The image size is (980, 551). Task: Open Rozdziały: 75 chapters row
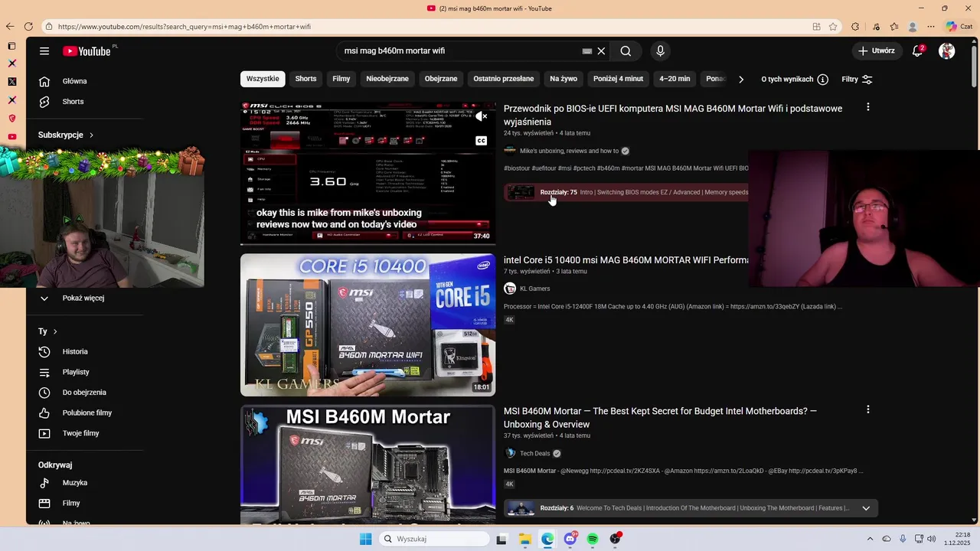626,192
